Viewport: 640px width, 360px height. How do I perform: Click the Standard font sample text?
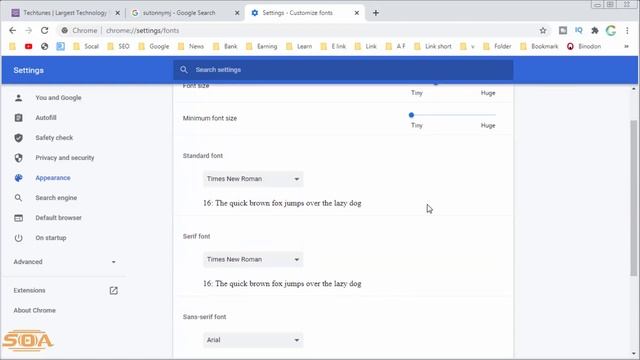point(282,203)
